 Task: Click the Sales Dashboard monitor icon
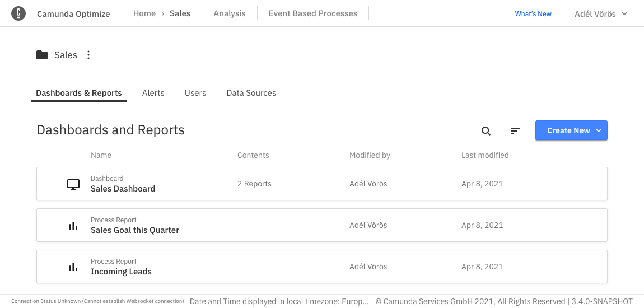coord(73,184)
